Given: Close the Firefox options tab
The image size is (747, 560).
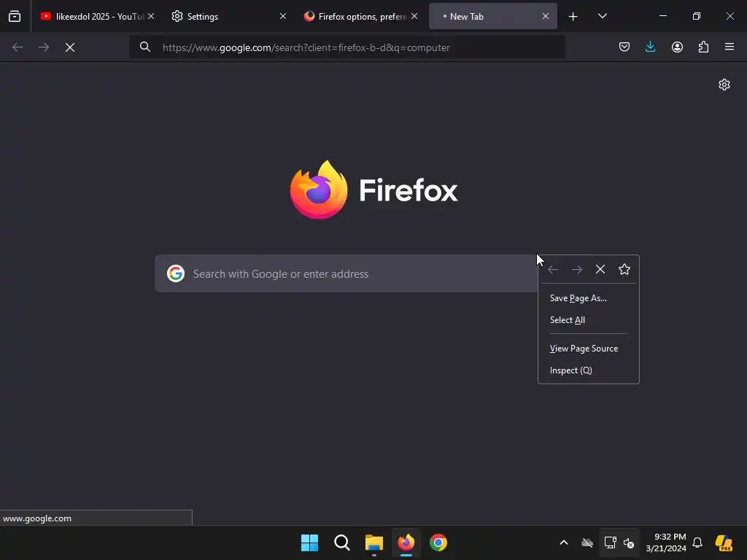Looking at the screenshot, I should coord(414,16).
